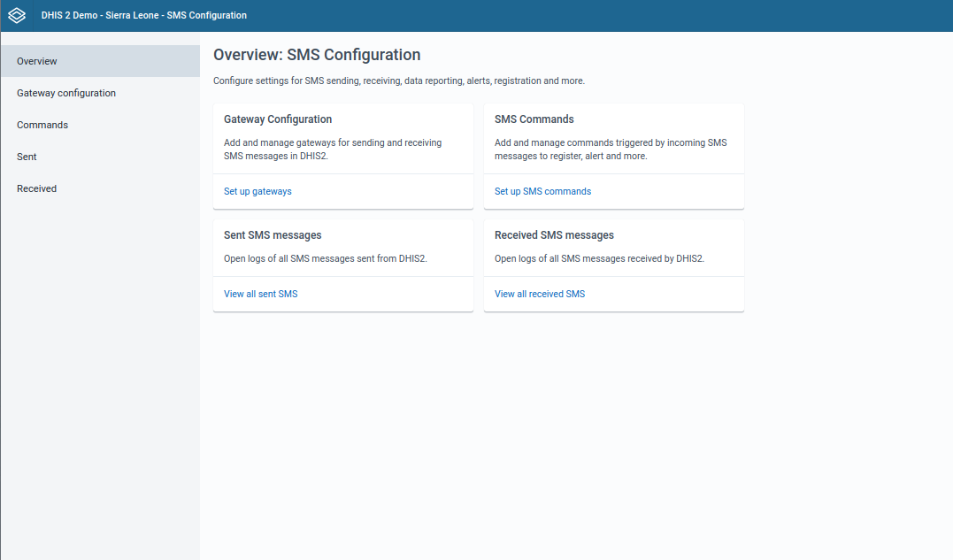This screenshot has height=560, width=953.
Task: Click the DHIS2 logo icon
Action: [x=17, y=16]
